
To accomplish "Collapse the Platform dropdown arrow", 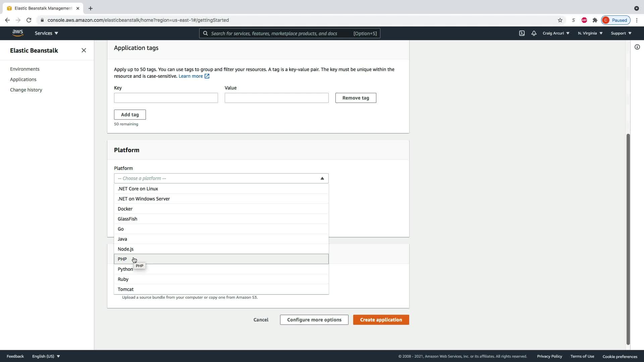I will click(322, 178).
